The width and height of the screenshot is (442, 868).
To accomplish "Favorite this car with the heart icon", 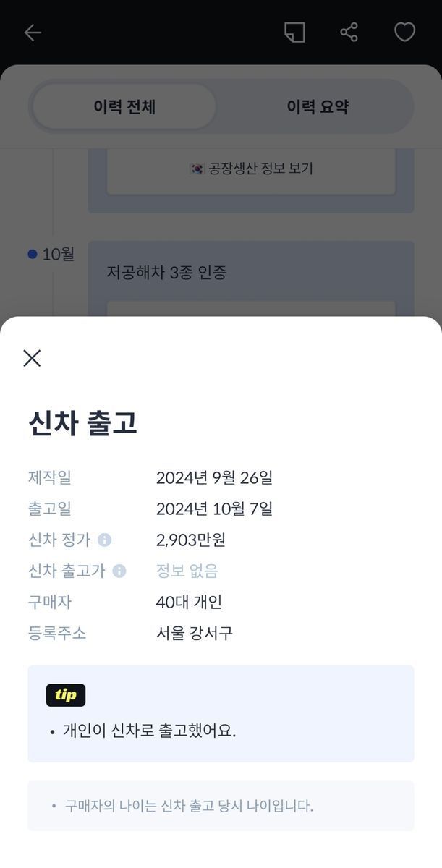I will [x=404, y=33].
